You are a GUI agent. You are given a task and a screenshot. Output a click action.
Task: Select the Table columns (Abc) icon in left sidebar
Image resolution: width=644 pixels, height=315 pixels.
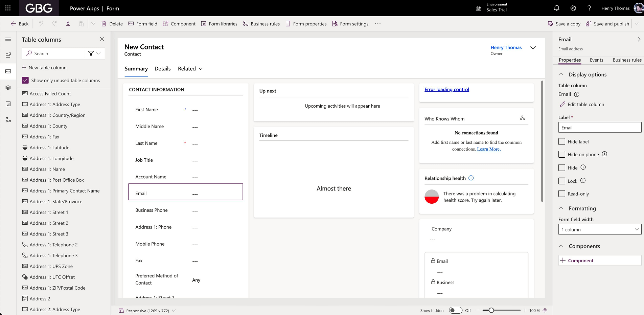pos(8,71)
